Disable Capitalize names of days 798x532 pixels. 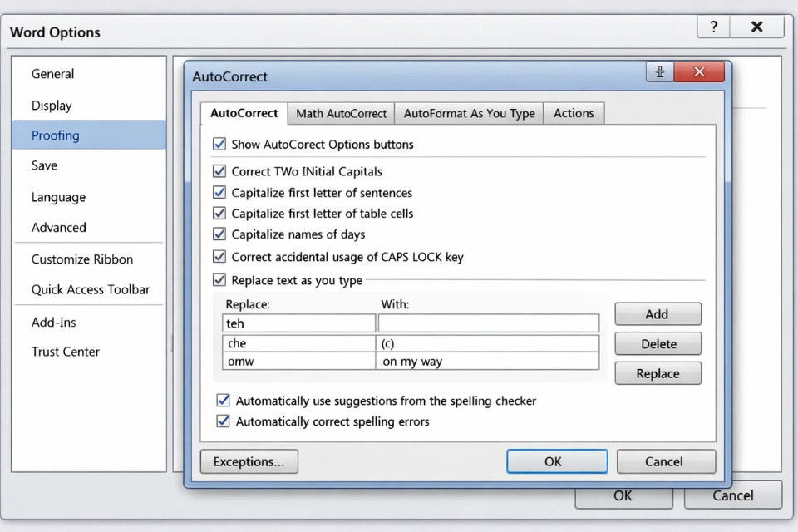pos(219,234)
